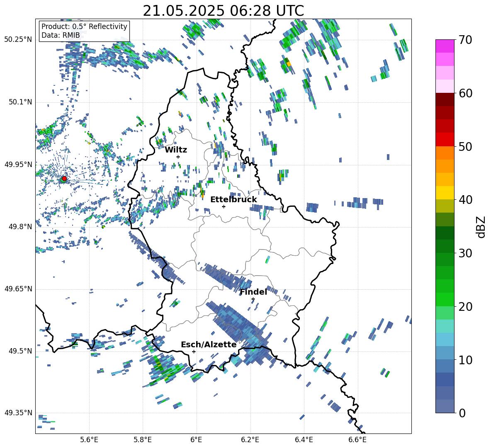Click the 5.6°E longitude label
The image size is (491, 448).
pyautogui.click(x=89, y=440)
